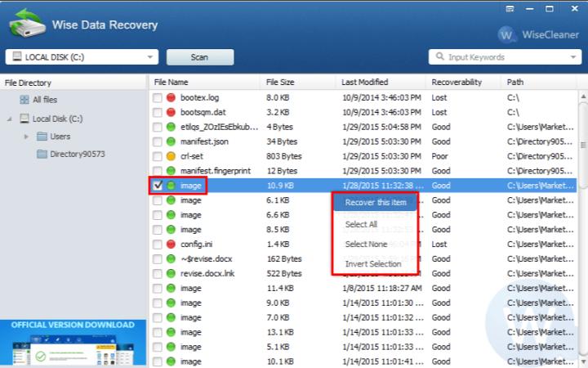Screen dimensions: 588x368
Task: Open the WiseCleaner logo link
Action: [538, 34]
